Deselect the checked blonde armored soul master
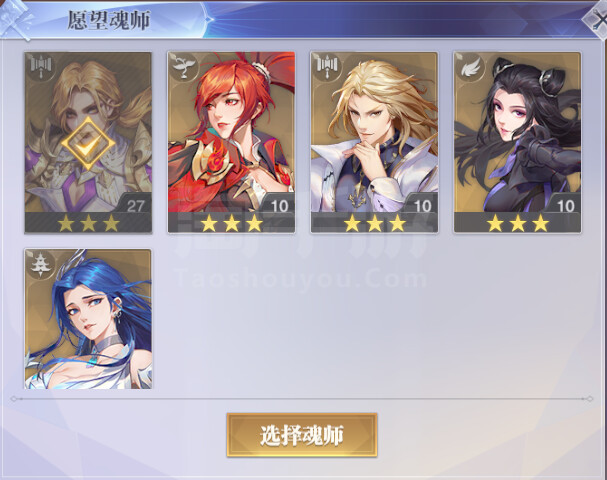607x480 pixels. tap(88, 142)
